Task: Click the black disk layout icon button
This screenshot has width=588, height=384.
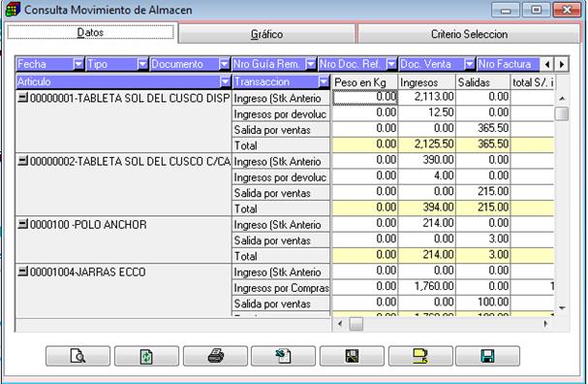Action: 352,356
